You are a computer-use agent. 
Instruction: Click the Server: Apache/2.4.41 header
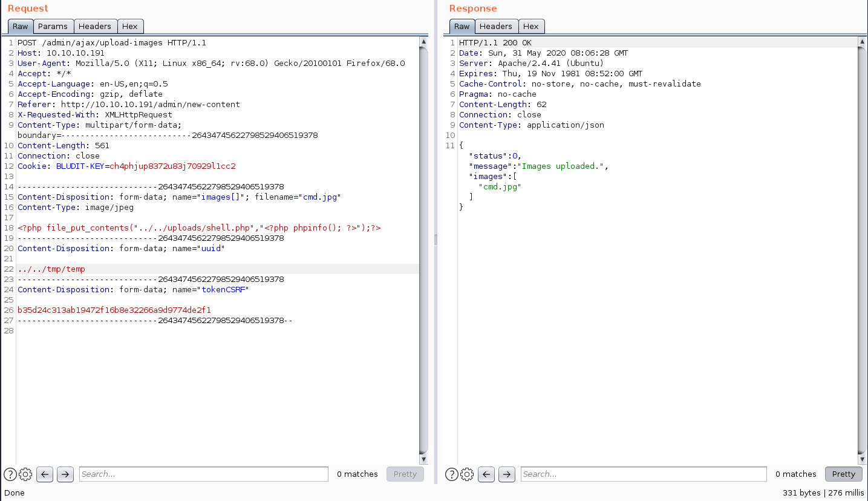click(532, 64)
